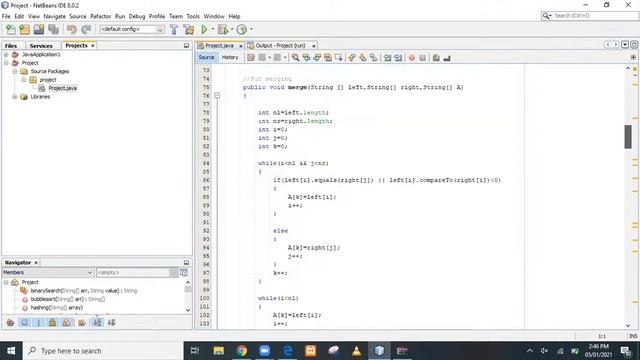Click the Windows taskbar search box

104,351
